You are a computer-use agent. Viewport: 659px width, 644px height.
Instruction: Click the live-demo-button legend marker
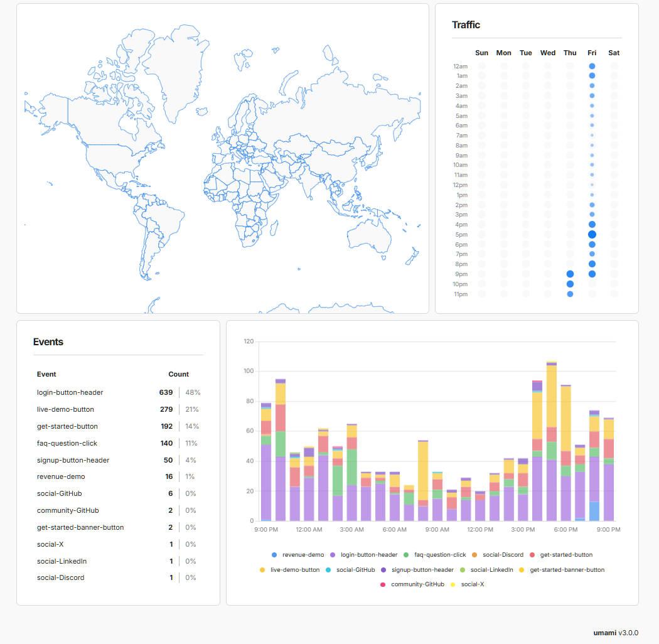tap(262, 570)
